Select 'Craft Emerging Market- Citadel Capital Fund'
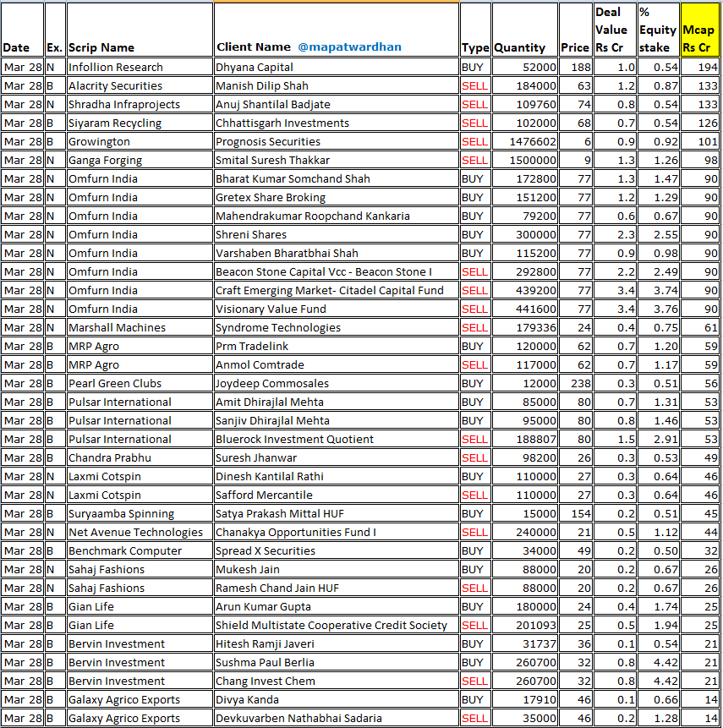Viewport: 723px width, 728px height. (x=337, y=290)
